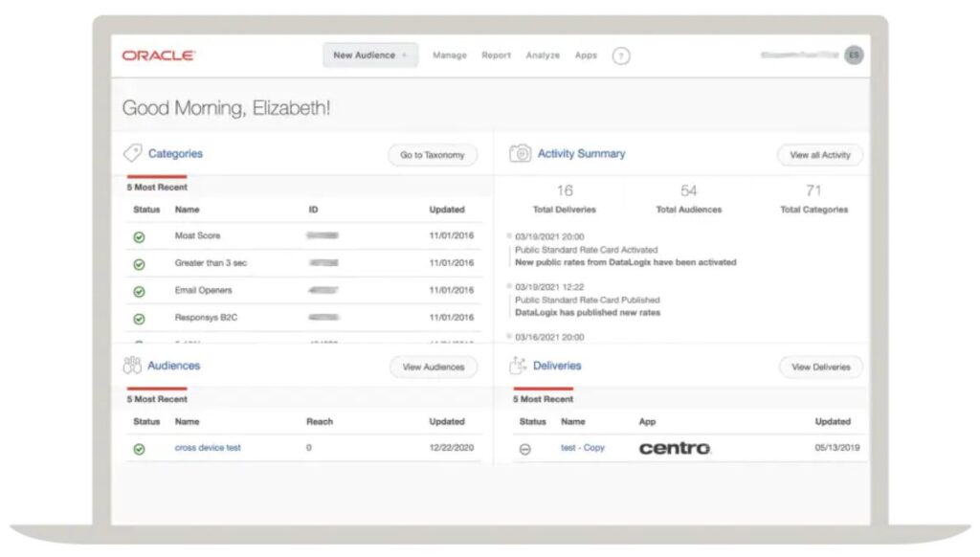The width and height of the screenshot is (980, 557).
Task: Click the Audiences people icon
Action: pos(133,366)
